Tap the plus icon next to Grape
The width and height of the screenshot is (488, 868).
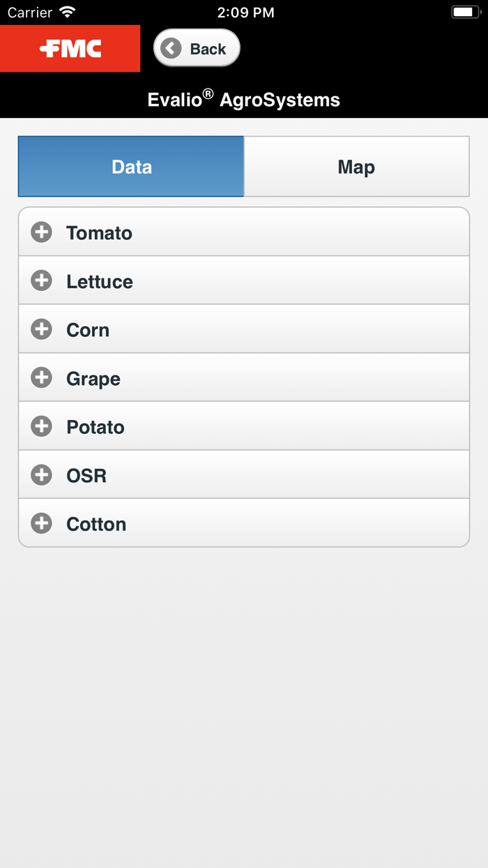pyautogui.click(x=42, y=377)
